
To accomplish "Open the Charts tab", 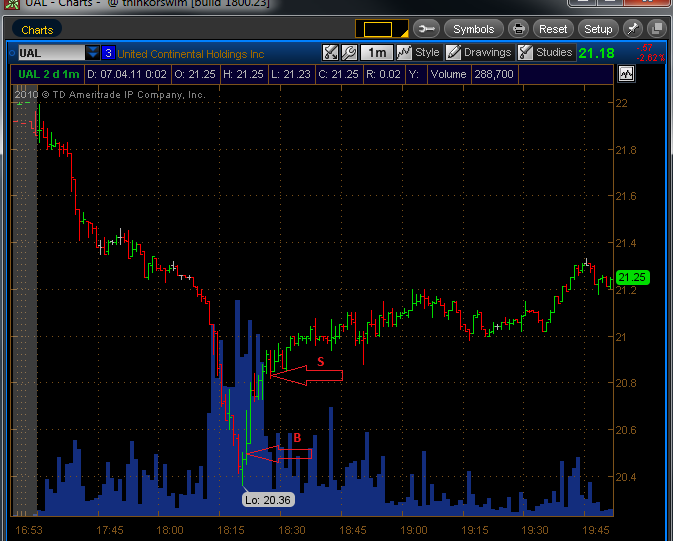I will point(37,30).
